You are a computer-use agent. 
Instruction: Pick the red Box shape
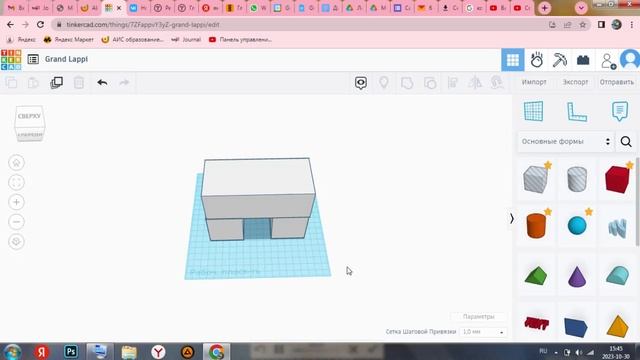point(617,179)
